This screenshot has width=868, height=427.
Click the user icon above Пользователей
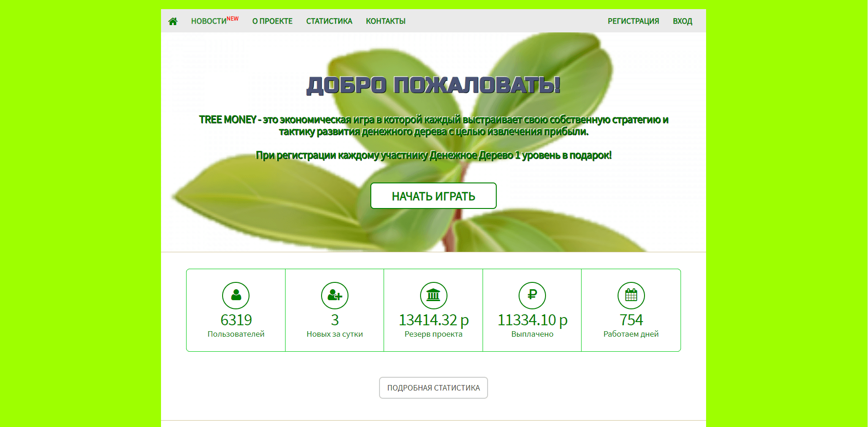coord(236,296)
